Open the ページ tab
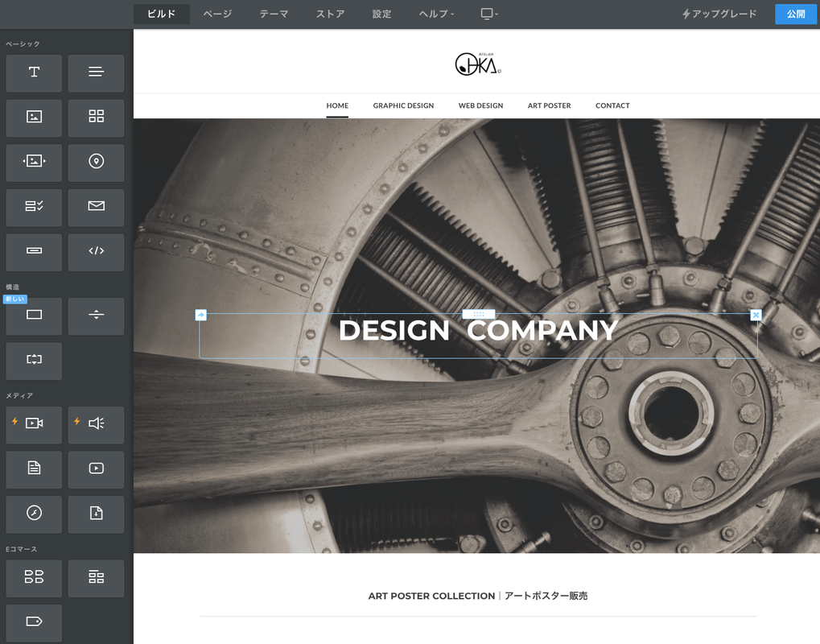820x644 pixels. (217, 14)
